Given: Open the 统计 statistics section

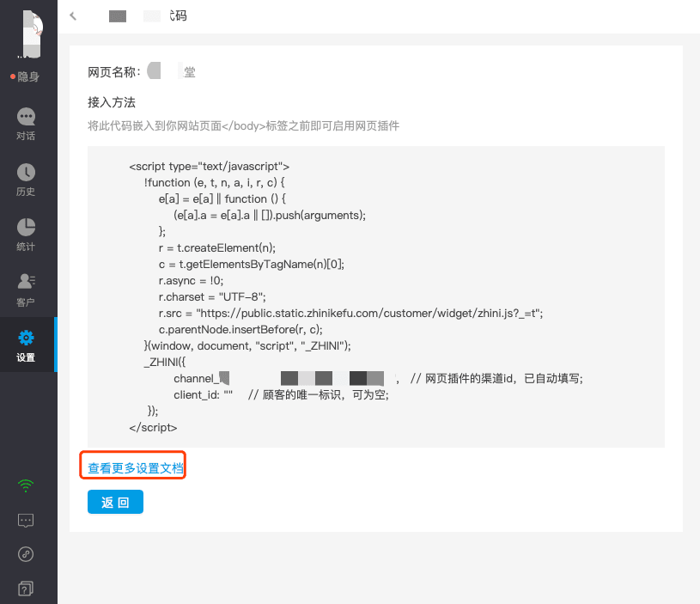Looking at the screenshot, I should 26,235.
